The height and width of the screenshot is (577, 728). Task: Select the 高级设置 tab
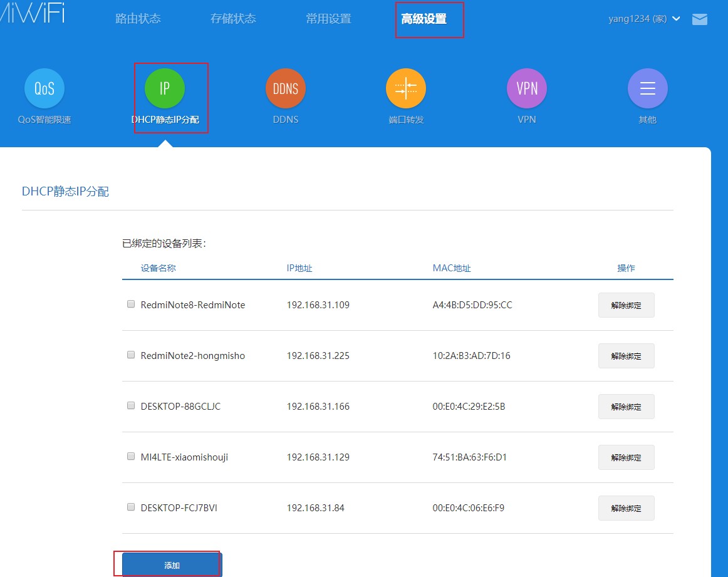coord(424,19)
